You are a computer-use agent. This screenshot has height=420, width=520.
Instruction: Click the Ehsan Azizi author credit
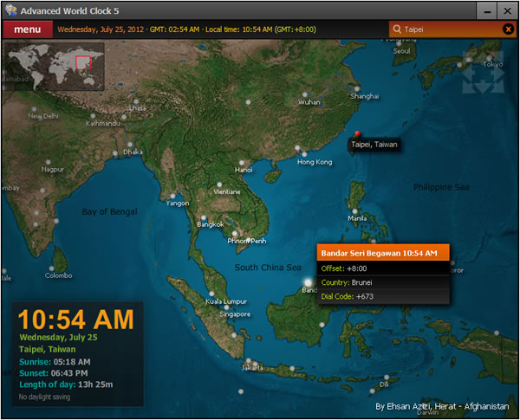pos(442,405)
